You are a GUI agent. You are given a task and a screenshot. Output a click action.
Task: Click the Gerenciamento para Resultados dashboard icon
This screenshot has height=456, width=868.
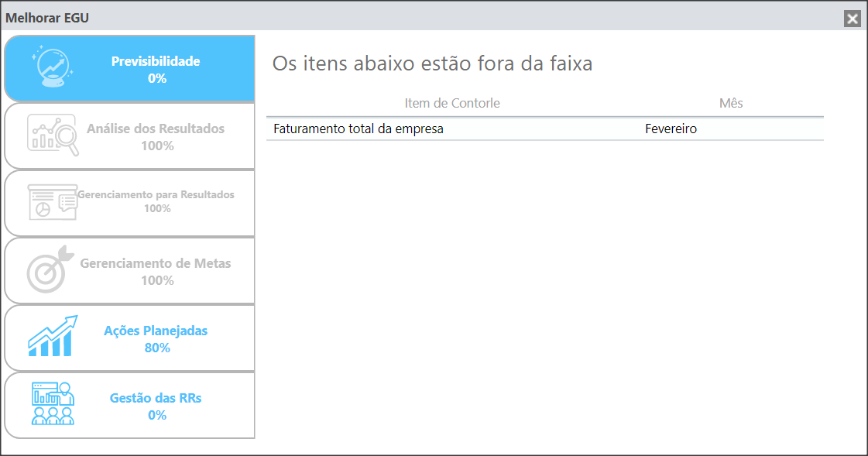click(x=53, y=203)
